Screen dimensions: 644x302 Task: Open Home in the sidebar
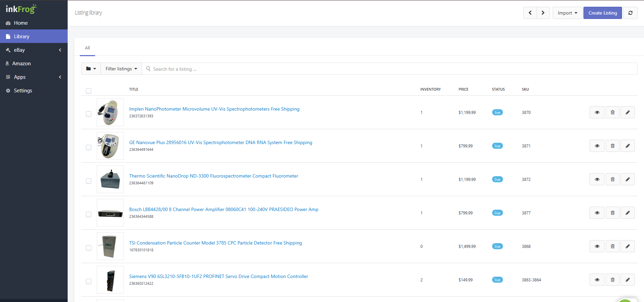click(34, 23)
